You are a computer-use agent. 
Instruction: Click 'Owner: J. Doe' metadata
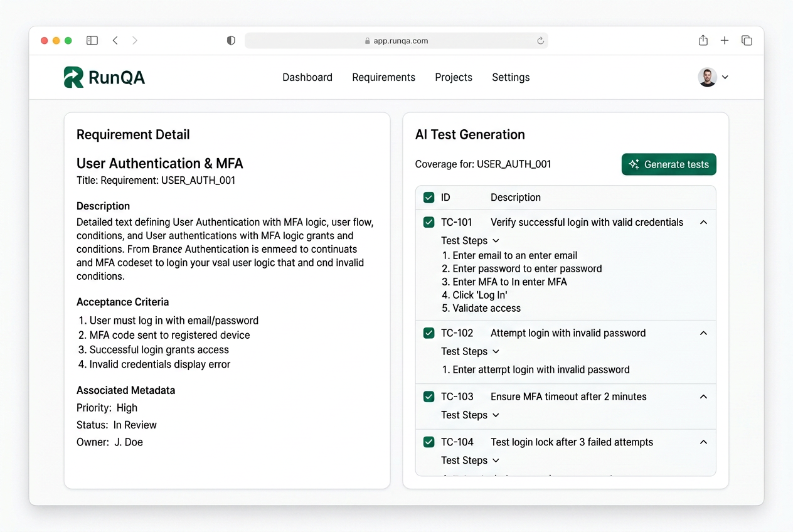[x=110, y=442]
